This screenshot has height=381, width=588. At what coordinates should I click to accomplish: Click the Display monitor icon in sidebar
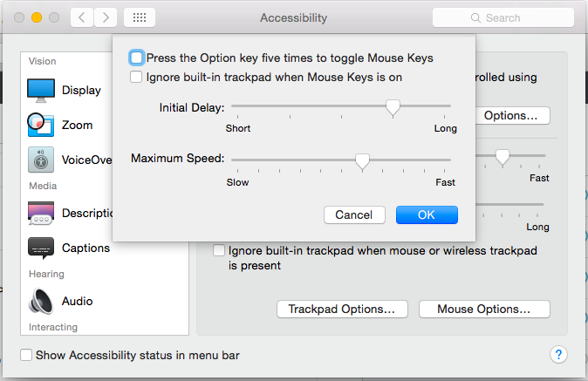(x=41, y=90)
